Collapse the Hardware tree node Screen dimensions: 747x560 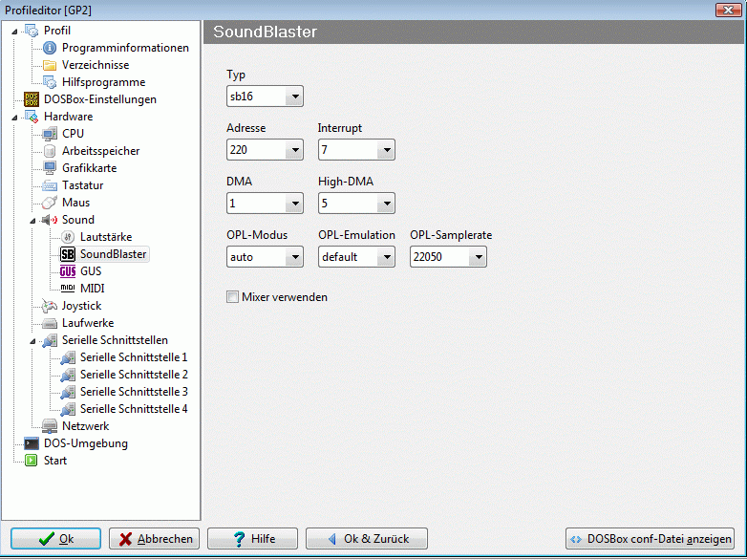point(14,118)
